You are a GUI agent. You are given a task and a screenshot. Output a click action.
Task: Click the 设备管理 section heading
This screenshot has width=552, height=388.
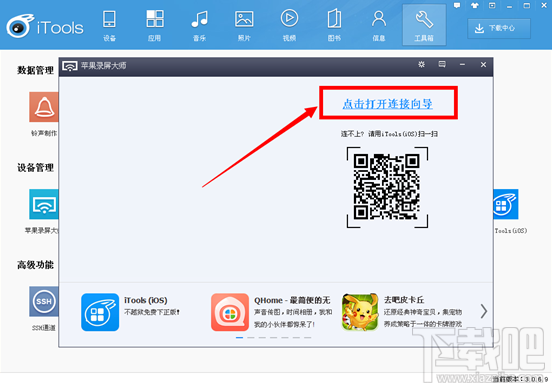pyautogui.click(x=36, y=167)
